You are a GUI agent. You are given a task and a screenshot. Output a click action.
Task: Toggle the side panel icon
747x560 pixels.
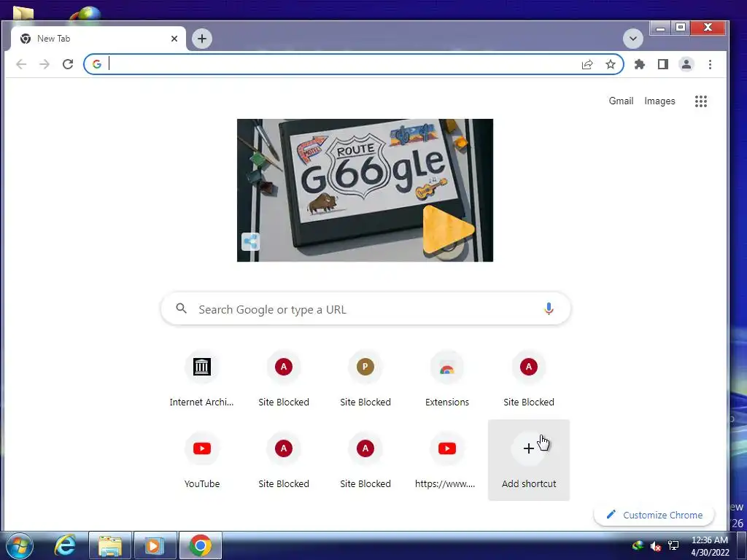[x=662, y=64]
